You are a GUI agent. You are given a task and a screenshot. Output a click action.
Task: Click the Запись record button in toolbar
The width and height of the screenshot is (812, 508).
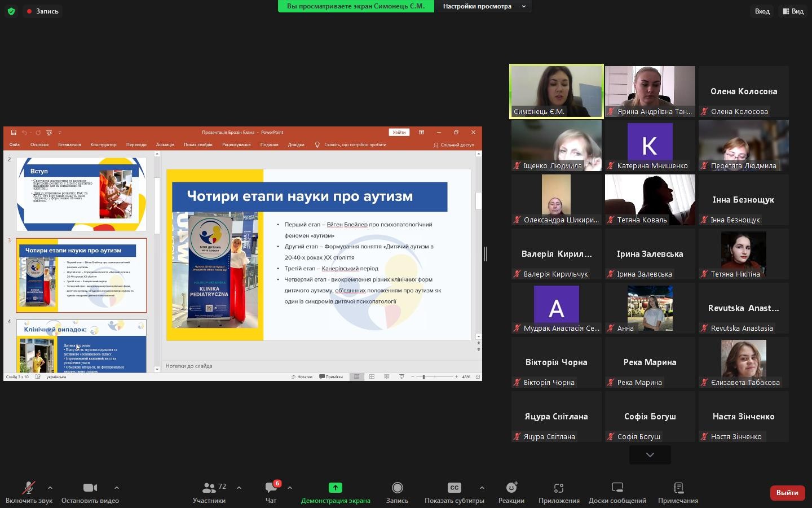[x=397, y=492]
